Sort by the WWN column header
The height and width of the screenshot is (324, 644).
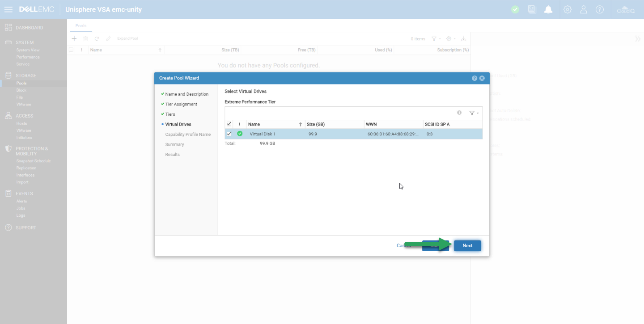(x=394, y=124)
